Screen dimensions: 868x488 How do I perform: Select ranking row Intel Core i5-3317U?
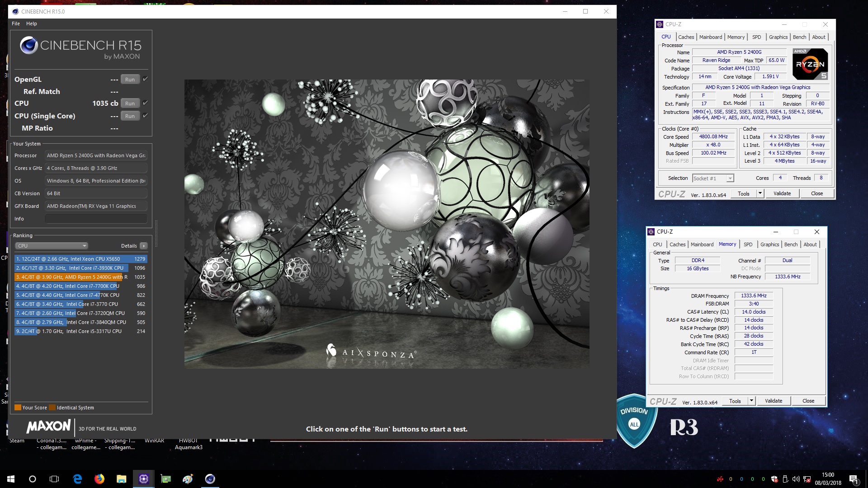point(81,331)
